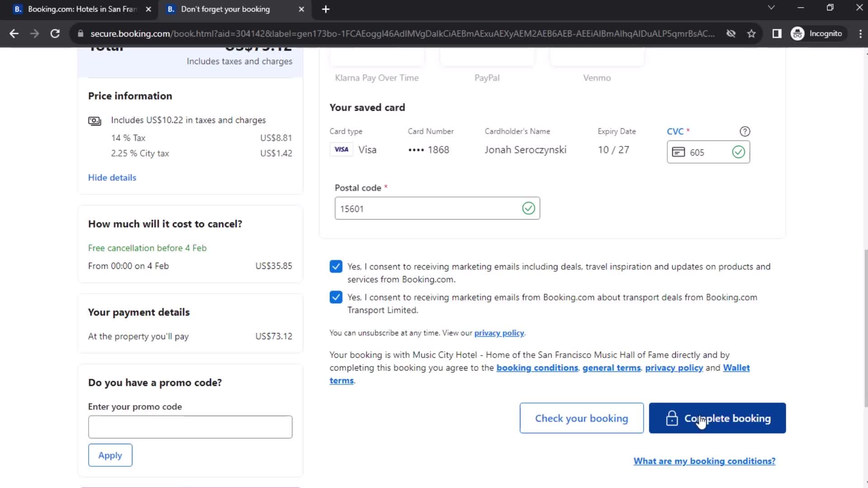Viewport: 868px width, 488px height.
Task: Open the tab search dropdown
Action: click(771, 8)
